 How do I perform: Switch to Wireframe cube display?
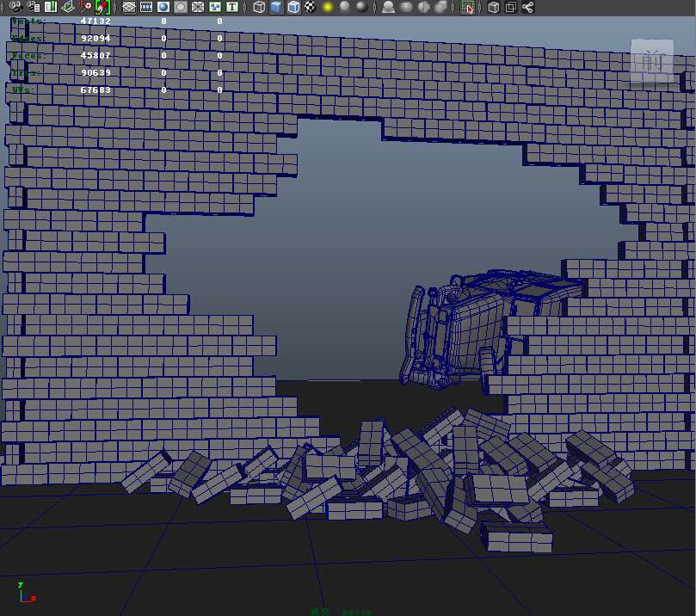pyautogui.click(x=259, y=7)
